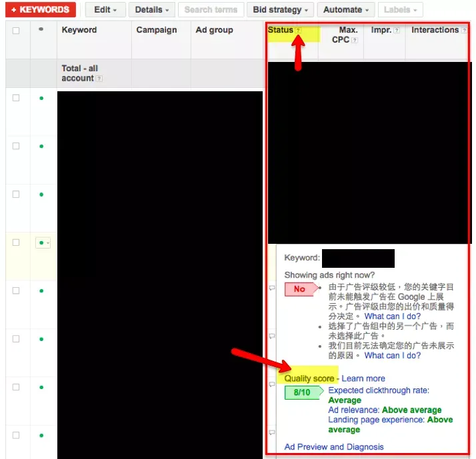Click the Max. CPC help question mark

354,40
